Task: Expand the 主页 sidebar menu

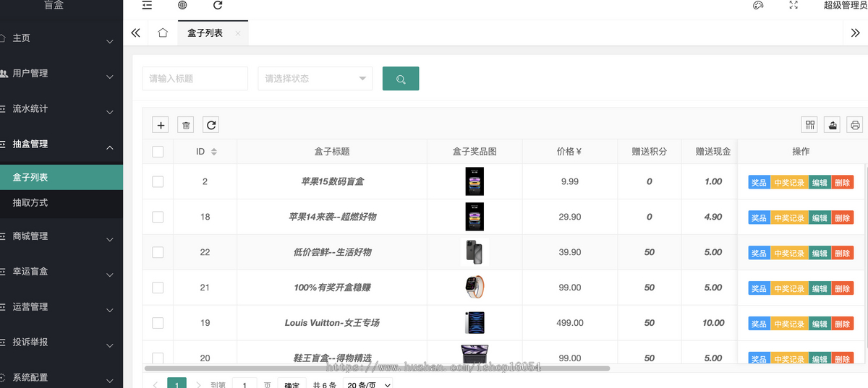Action: (x=61, y=38)
